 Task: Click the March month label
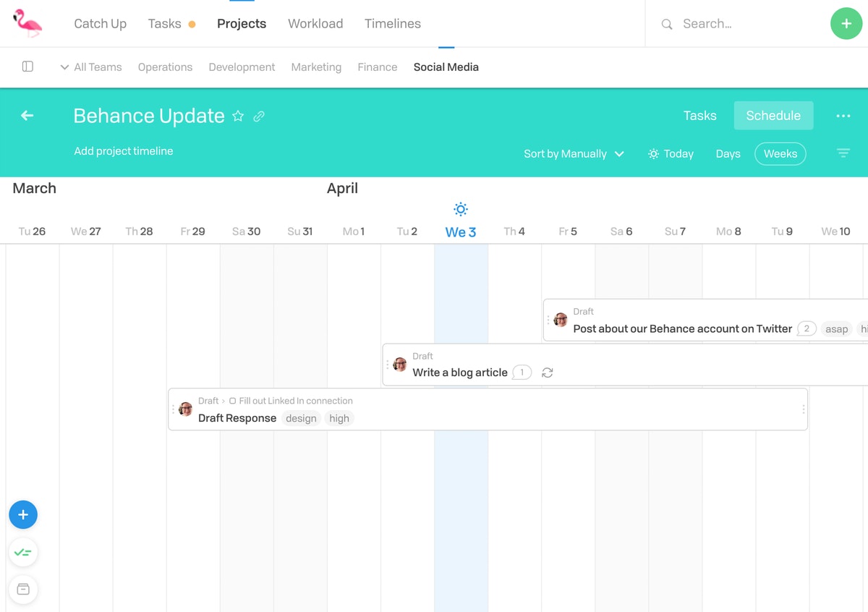pos(34,188)
